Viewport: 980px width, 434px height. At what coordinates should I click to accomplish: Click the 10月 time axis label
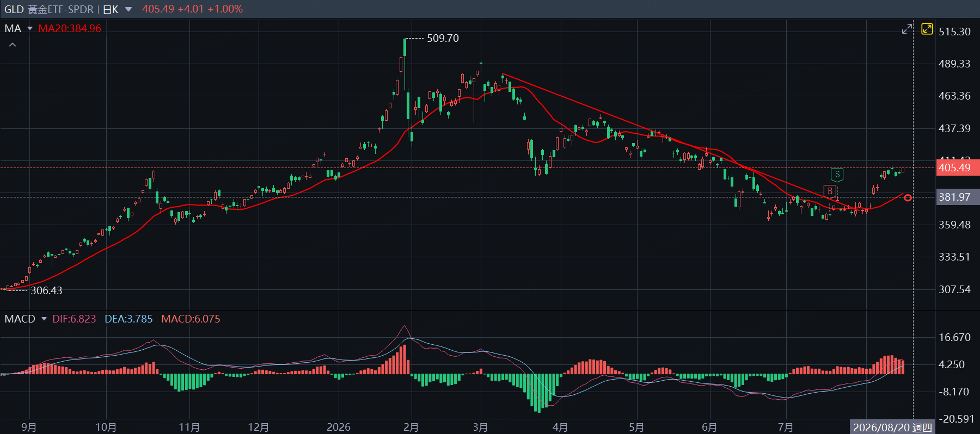pyautogui.click(x=106, y=427)
